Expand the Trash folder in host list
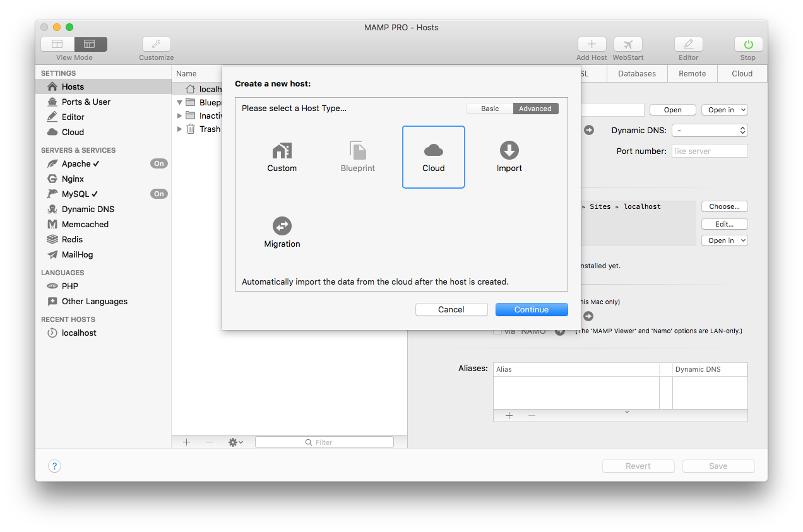803x532 pixels. tap(180, 129)
